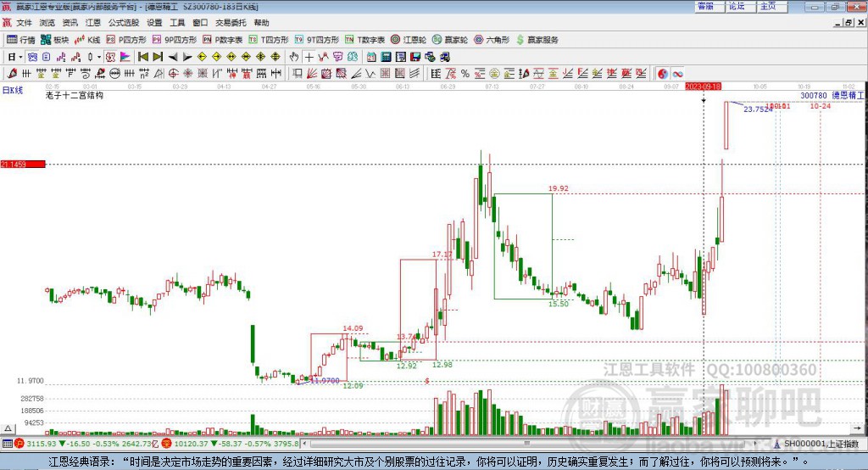Open the 资讯 menu
This screenshot has height=470, width=868.
pyautogui.click(x=70, y=23)
